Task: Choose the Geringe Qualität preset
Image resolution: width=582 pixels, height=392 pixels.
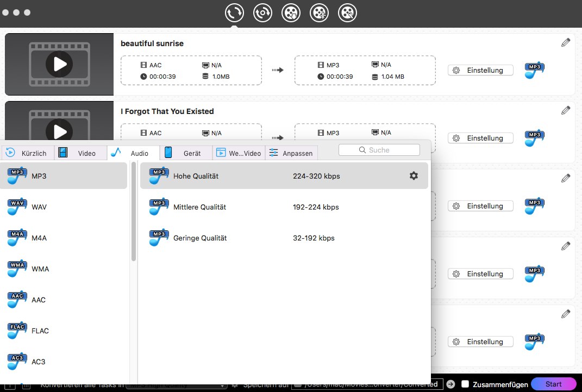Action: pos(284,238)
